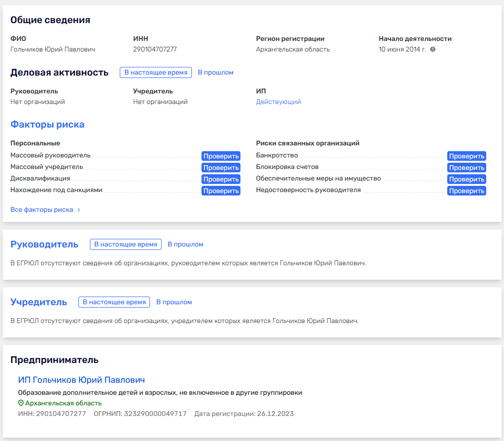The width and height of the screenshot is (504, 441).
Task: Click the green location pin near Архангельская область
Action: pyautogui.click(x=21, y=403)
